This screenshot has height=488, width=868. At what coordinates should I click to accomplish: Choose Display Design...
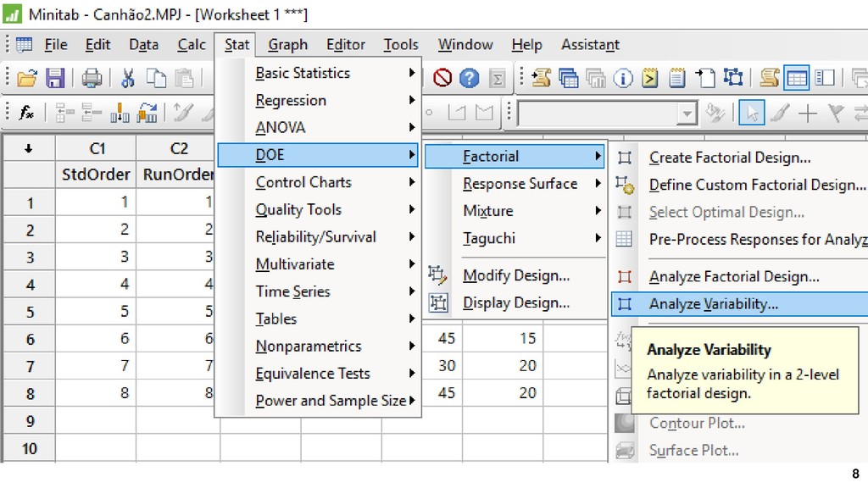click(x=515, y=302)
